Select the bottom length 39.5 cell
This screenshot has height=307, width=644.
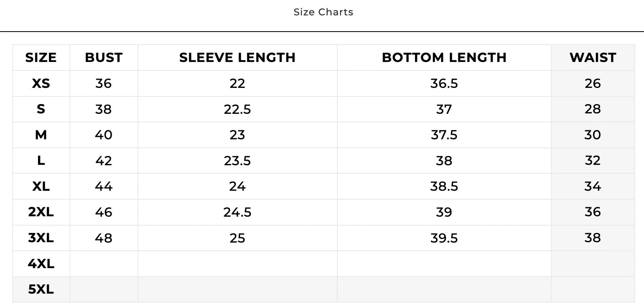(x=444, y=238)
